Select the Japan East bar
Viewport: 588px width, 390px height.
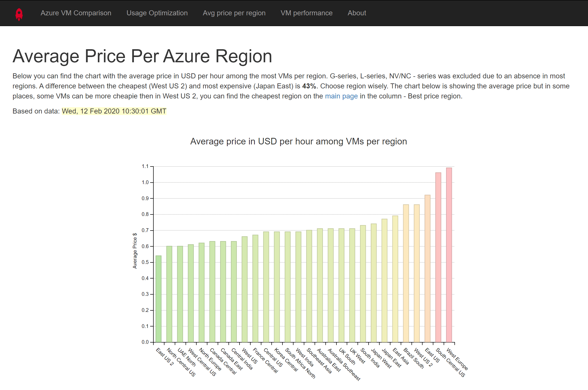tap(384, 281)
